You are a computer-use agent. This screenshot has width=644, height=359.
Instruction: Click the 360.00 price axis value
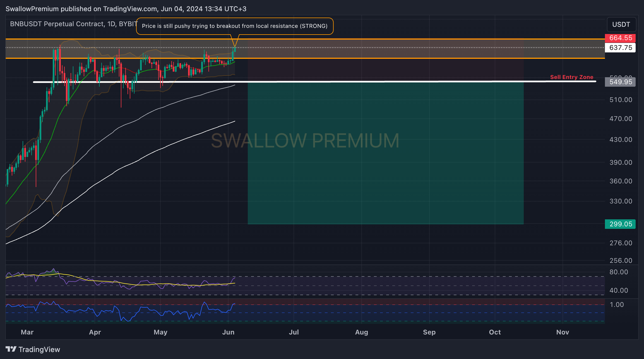point(621,181)
